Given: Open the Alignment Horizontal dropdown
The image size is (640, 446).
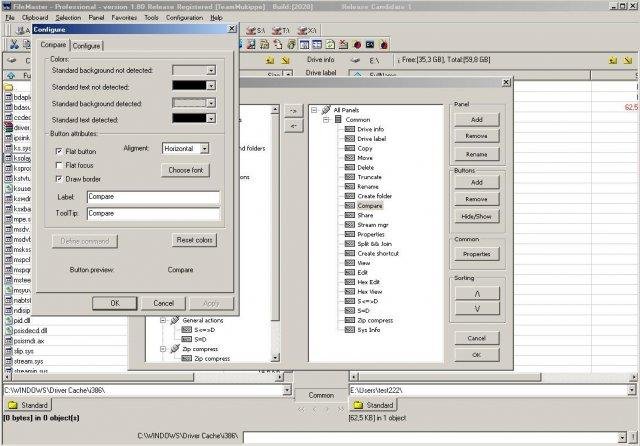Looking at the screenshot, I should 205,148.
